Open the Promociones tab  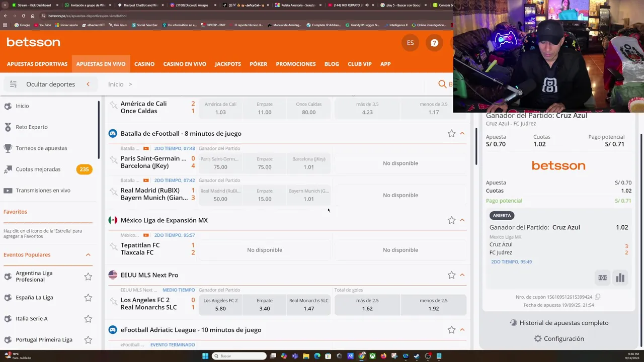(296, 64)
